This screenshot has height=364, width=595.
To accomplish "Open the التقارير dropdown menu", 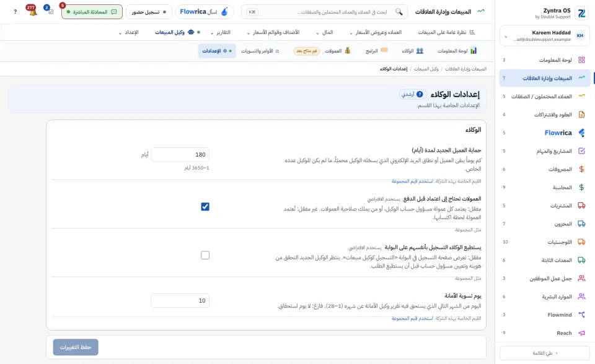I will (x=221, y=33).
